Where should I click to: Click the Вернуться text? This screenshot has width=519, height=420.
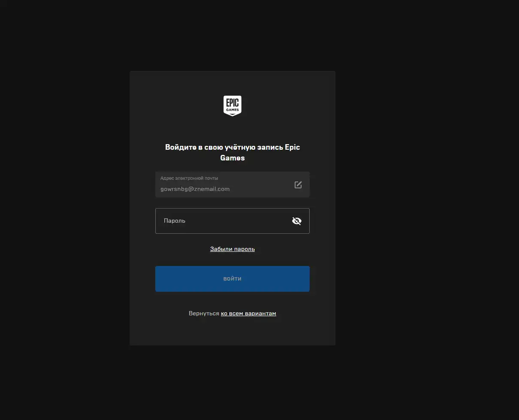click(204, 314)
